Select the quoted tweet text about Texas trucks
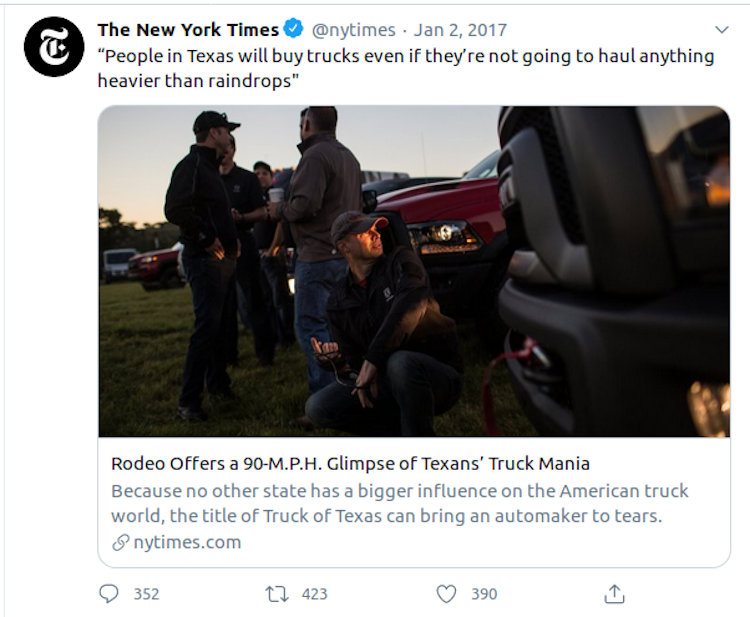750x617 pixels. [x=405, y=68]
